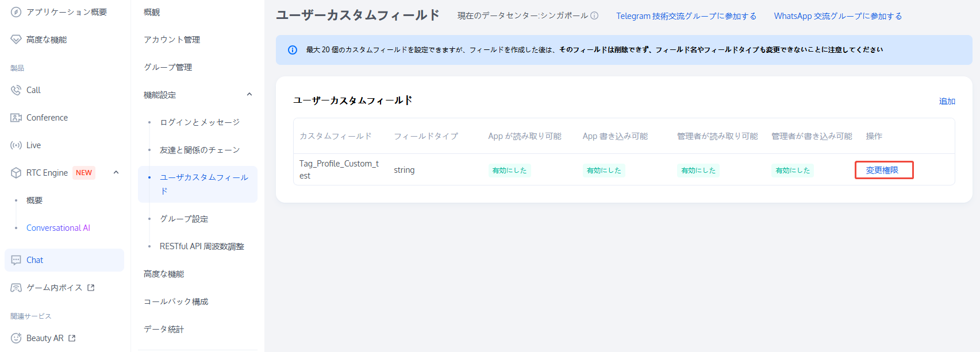Click the Conference icon in the sidebar
This screenshot has height=352, width=980.
pos(16,118)
